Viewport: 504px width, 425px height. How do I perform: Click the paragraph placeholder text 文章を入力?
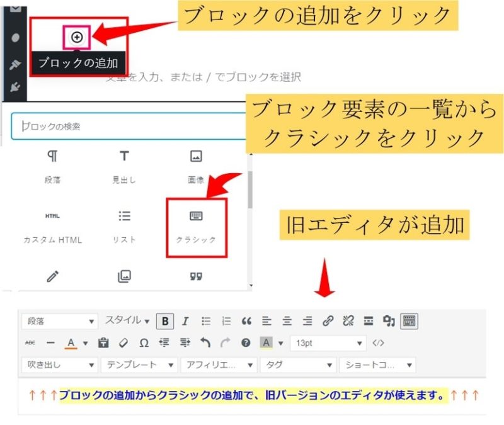coord(203,77)
